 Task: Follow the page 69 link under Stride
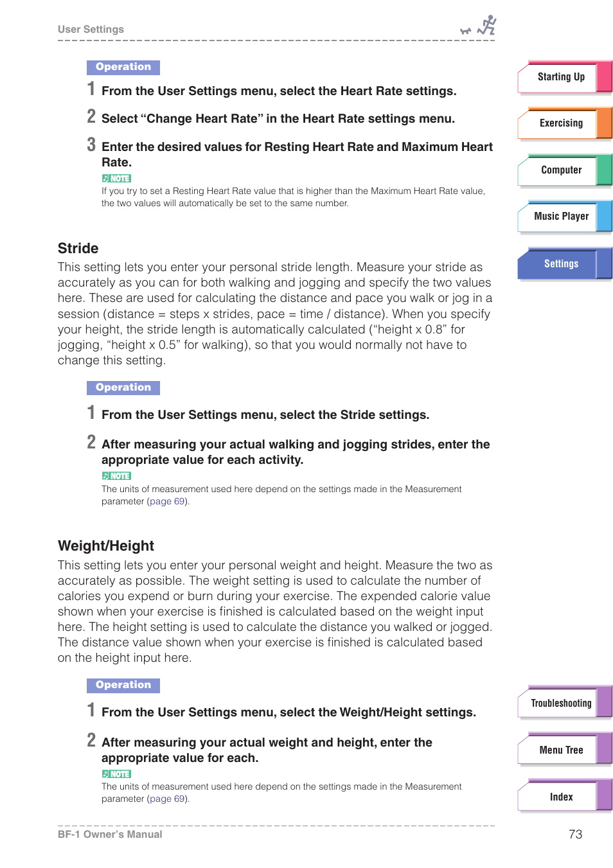click(x=167, y=501)
